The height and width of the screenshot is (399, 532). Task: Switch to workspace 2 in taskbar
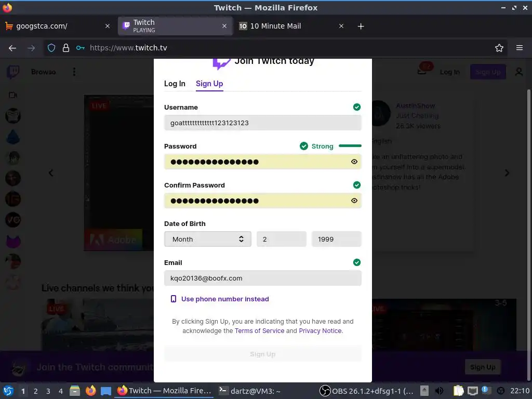coord(36,391)
